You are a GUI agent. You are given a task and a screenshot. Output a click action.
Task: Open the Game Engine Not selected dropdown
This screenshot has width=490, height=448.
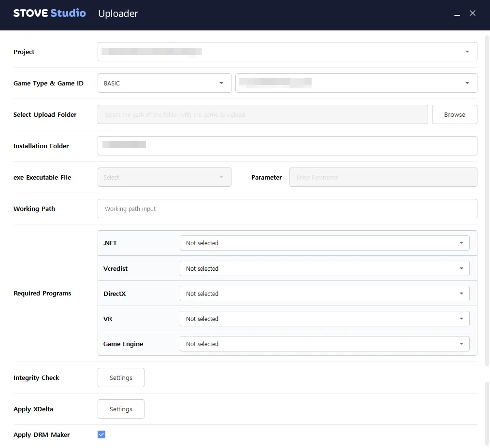[324, 344]
